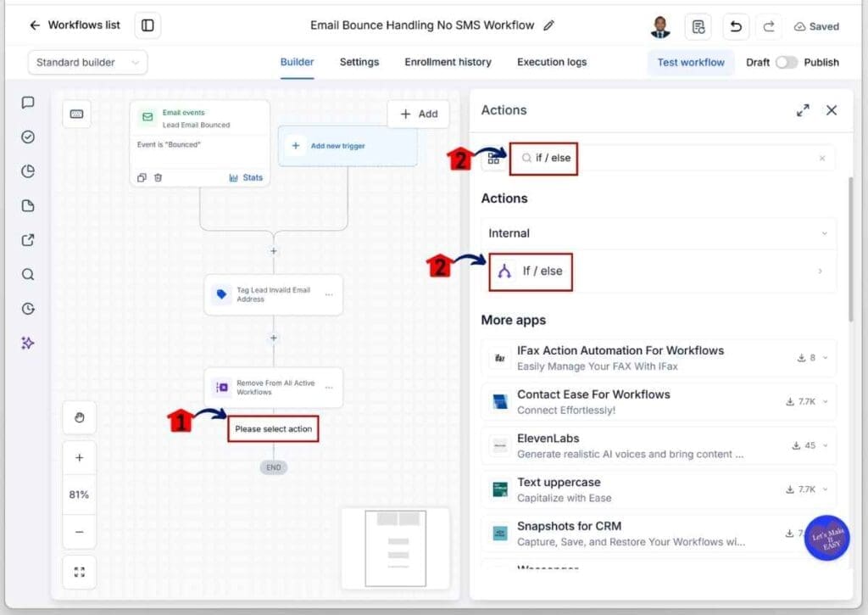Open the pie chart stats sidebar icon
Viewport: 868px width, 615px height.
point(28,171)
